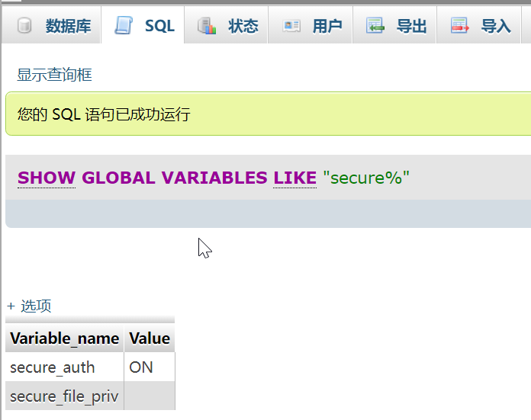The image size is (531, 420).
Task: Expand the + 选项 options
Action: coord(29,306)
